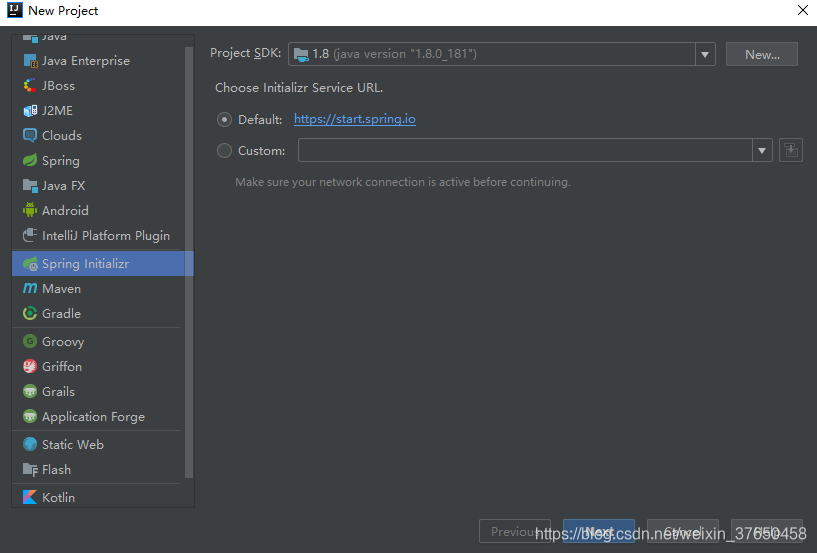Select the Custom service URL radio button
Image resolution: width=817 pixels, height=553 pixels.
(224, 151)
